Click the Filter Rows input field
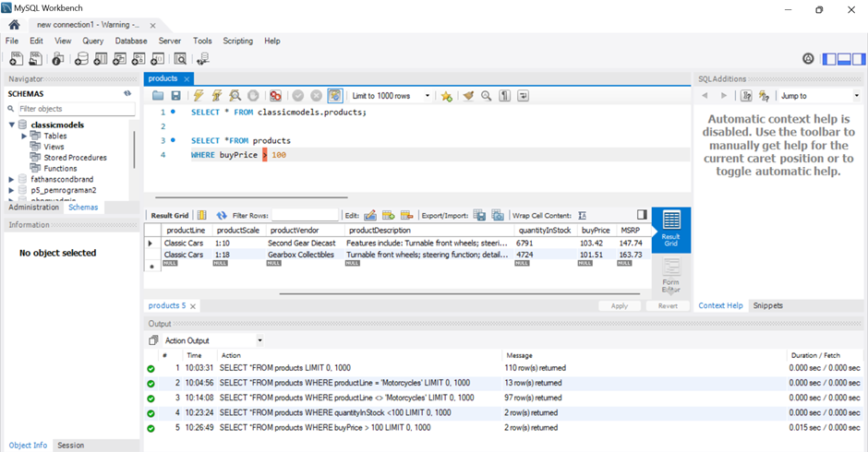Image resolution: width=868 pixels, height=452 pixels. click(305, 215)
